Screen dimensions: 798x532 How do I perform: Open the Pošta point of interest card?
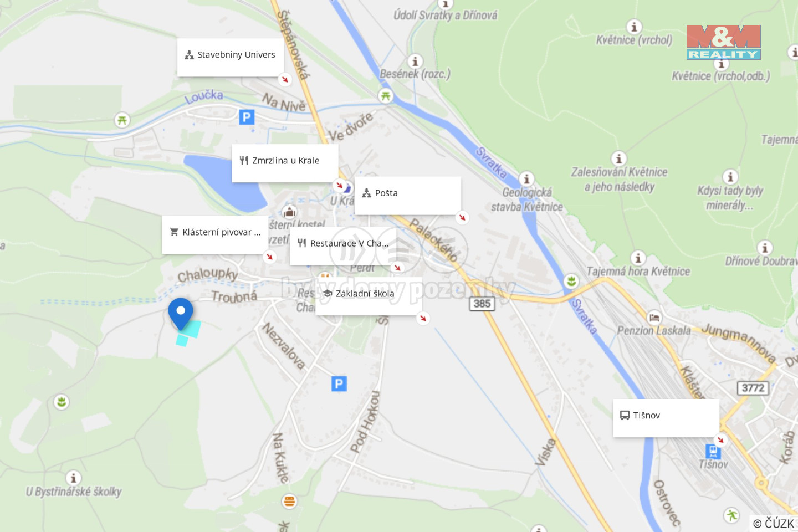point(408,196)
